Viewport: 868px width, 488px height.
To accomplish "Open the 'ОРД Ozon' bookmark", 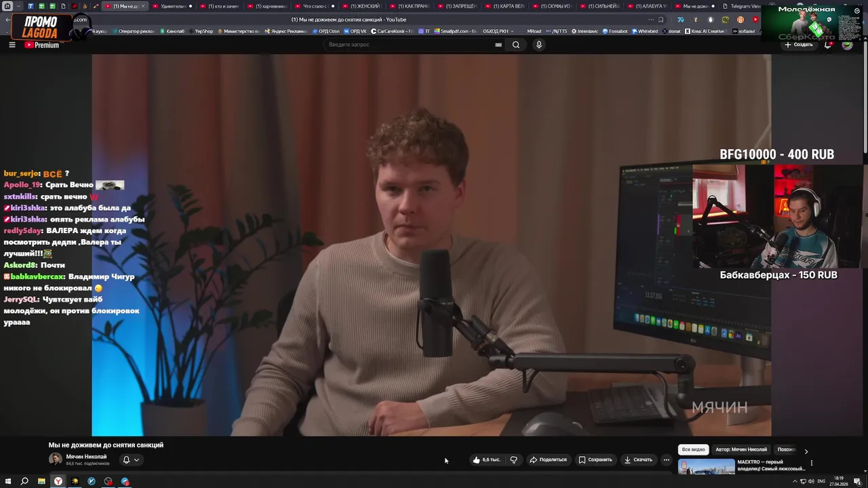I will coord(325,31).
